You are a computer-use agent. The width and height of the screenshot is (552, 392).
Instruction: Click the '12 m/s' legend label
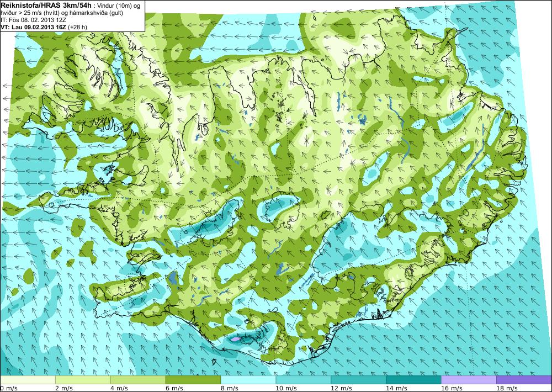pyautogui.click(x=342, y=388)
